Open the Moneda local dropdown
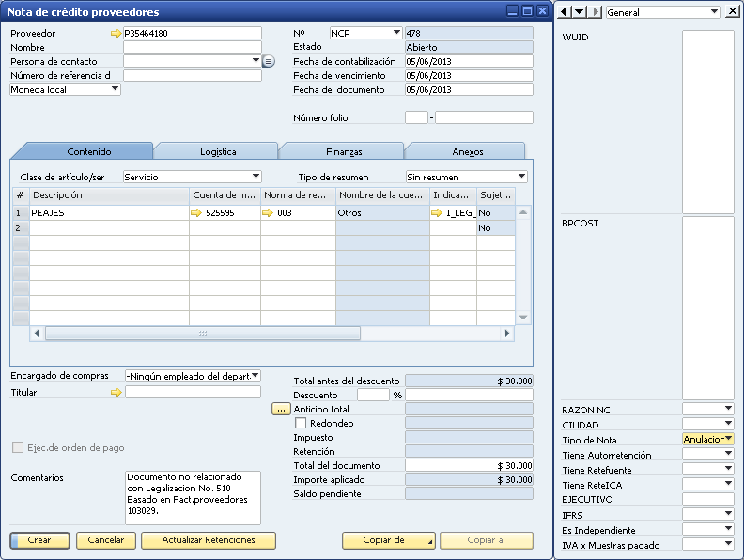The width and height of the screenshot is (744, 560). pyautogui.click(x=115, y=89)
